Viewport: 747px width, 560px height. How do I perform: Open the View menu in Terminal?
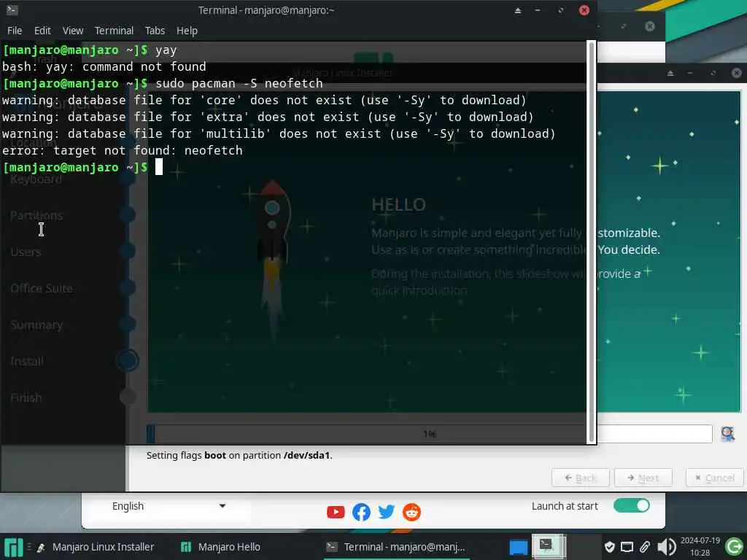click(x=73, y=31)
